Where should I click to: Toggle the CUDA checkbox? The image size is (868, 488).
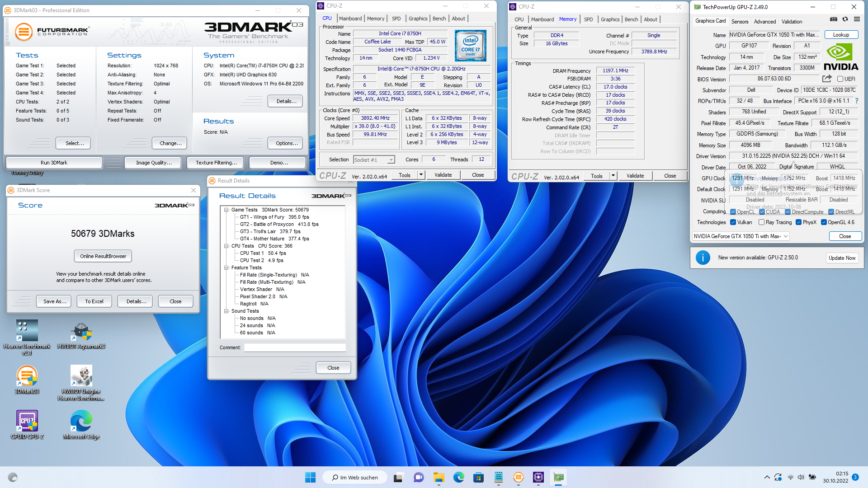click(762, 211)
